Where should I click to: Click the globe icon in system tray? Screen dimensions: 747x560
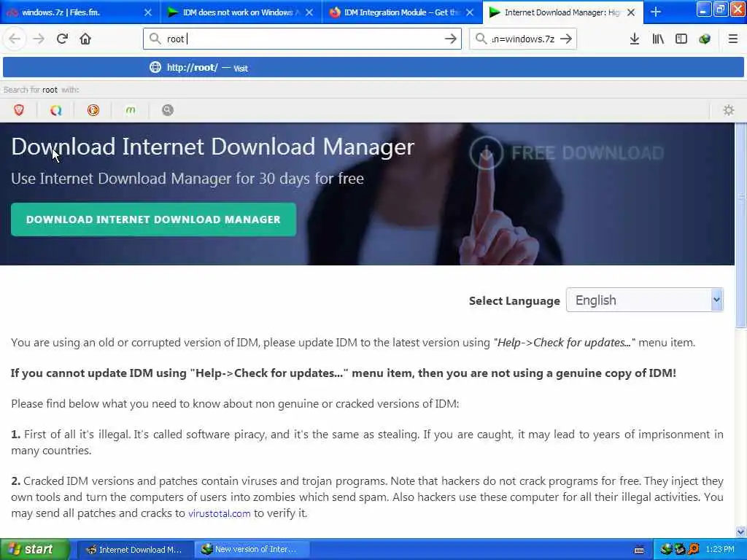[666, 549]
